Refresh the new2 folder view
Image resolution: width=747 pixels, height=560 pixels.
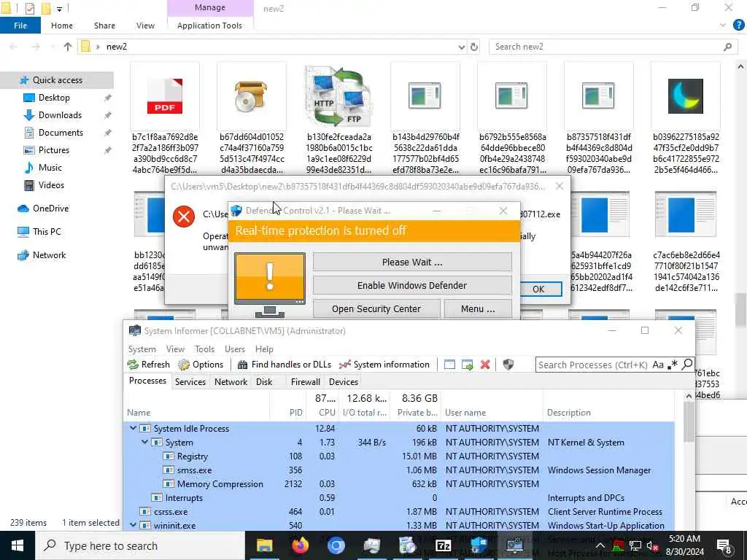tap(474, 47)
